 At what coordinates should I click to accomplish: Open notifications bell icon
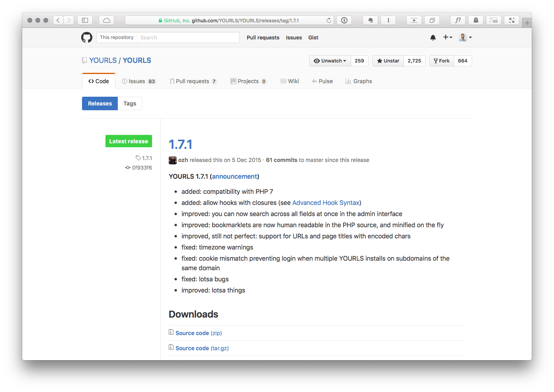click(433, 37)
